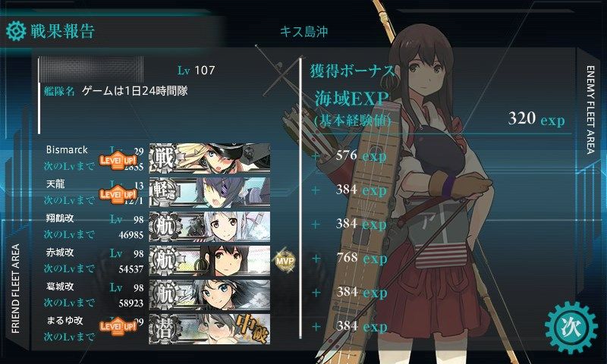Select まるゆ改's damaged ship banner
The image size is (607, 364).
(210, 329)
